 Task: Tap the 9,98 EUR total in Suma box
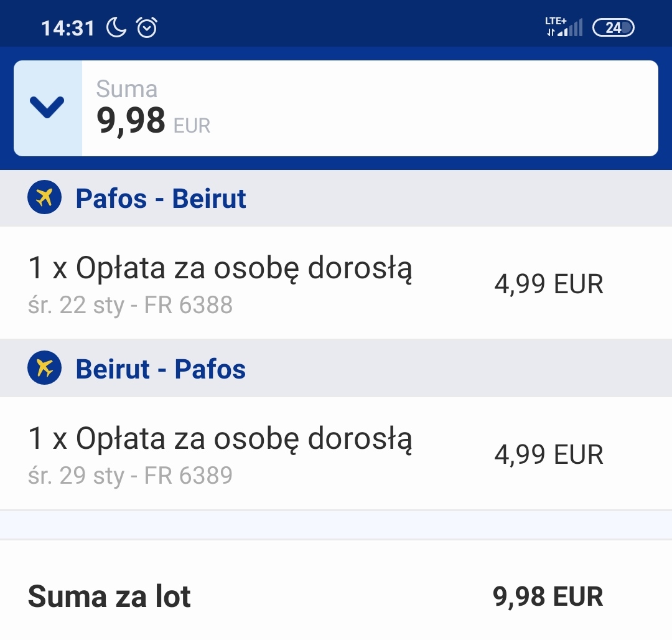pos(154,121)
